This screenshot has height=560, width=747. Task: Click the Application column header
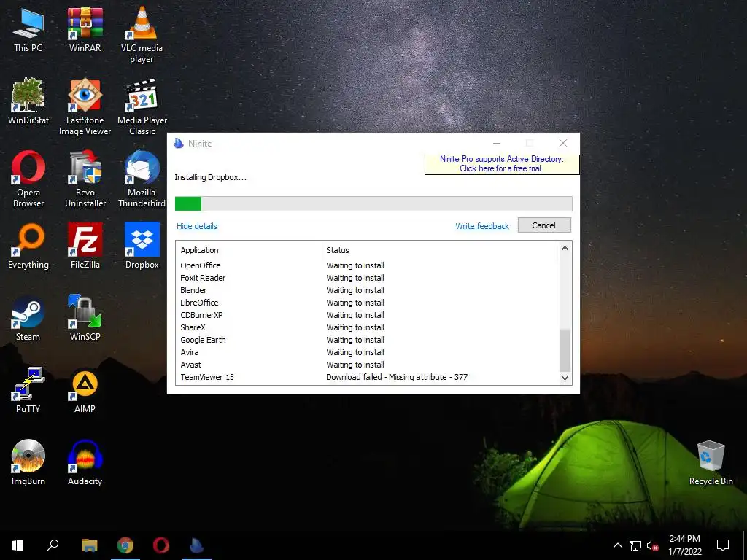(249, 250)
